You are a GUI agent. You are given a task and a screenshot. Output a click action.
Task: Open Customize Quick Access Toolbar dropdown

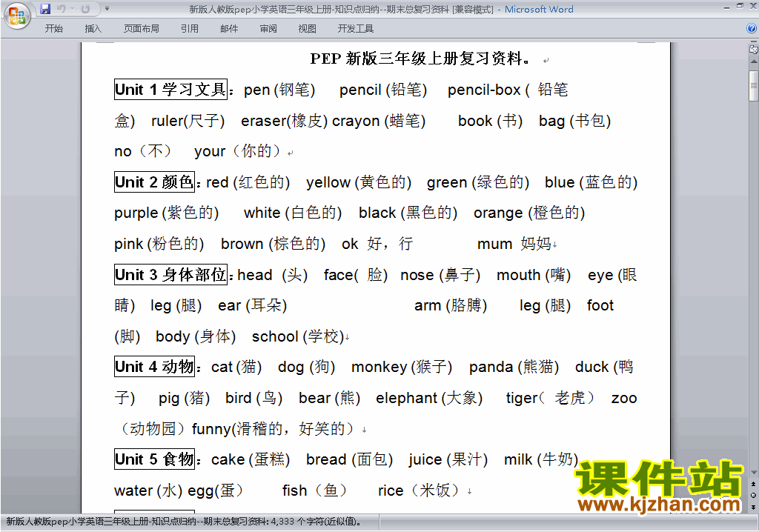107,9
